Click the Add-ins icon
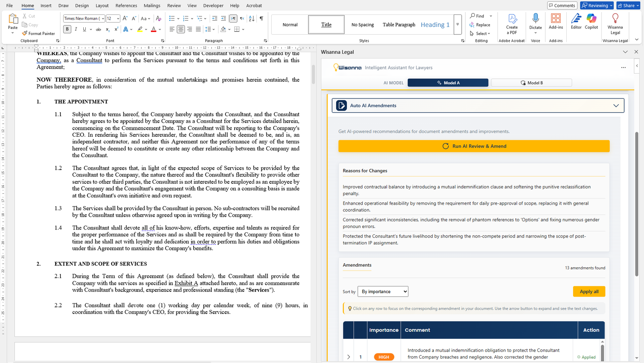 click(x=555, y=19)
